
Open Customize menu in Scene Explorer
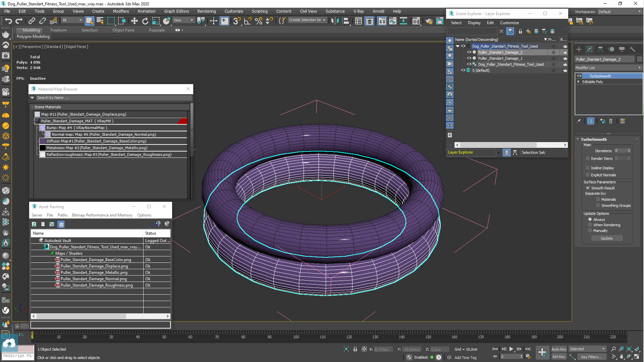[x=509, y=22]
